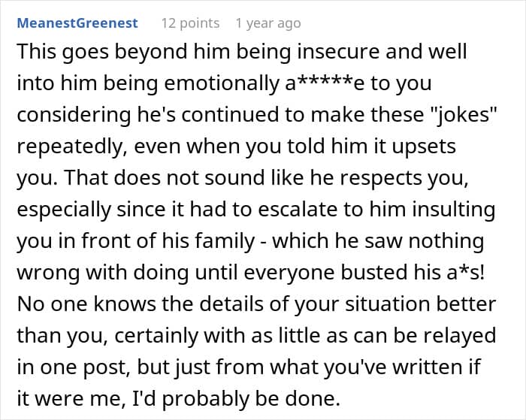
Task: Click the word "insecure" in the comment
Action: (329, 53)
